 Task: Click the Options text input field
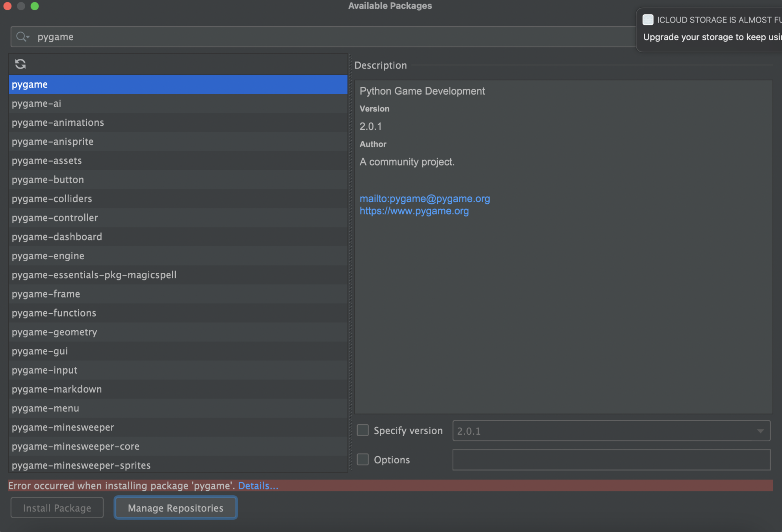[x=611, y=460]
